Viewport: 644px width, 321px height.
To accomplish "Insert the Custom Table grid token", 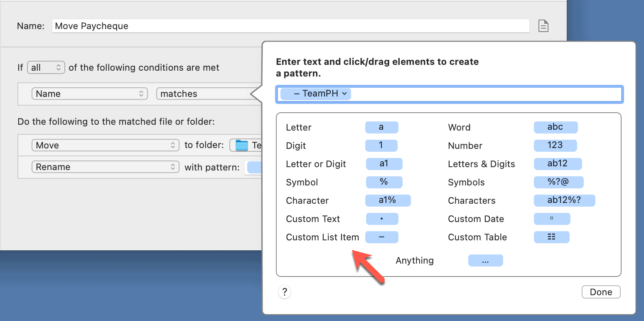I will point(551,237).
